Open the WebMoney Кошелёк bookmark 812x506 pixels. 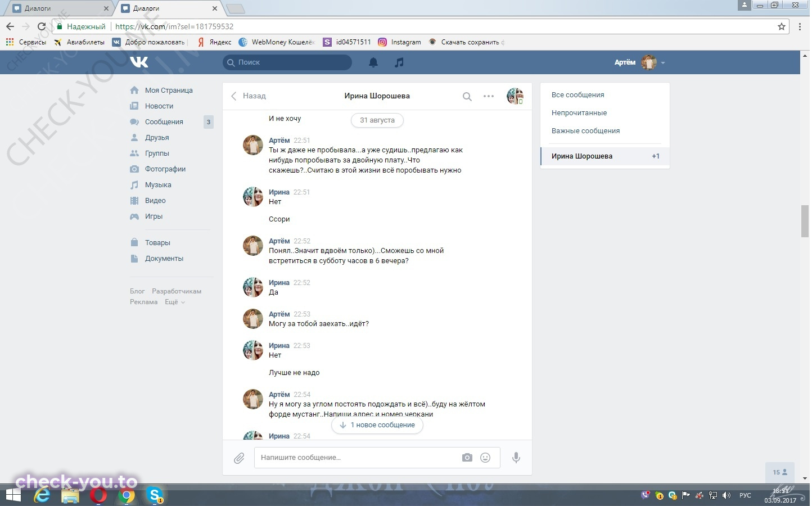(x=277, y=42)
